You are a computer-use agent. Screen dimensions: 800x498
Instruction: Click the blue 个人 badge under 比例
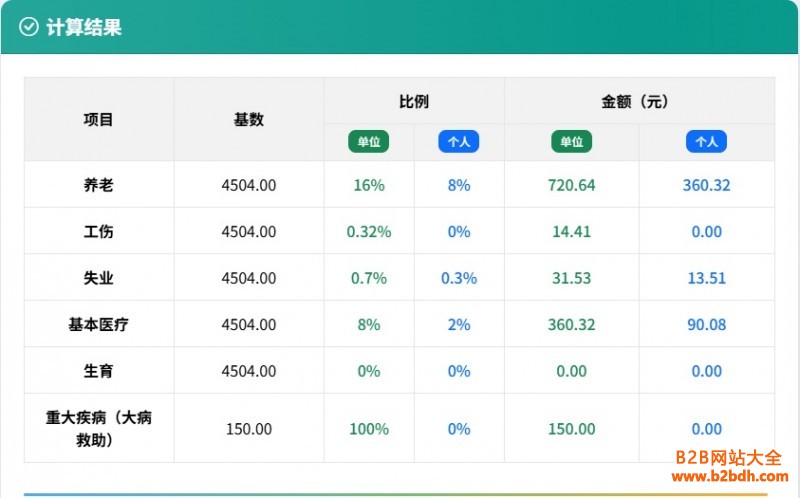(x=458, y=142)
